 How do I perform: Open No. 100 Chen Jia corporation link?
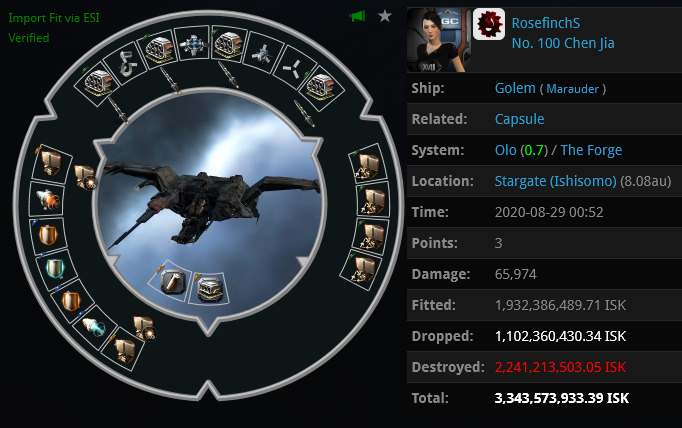coord(563,43)
